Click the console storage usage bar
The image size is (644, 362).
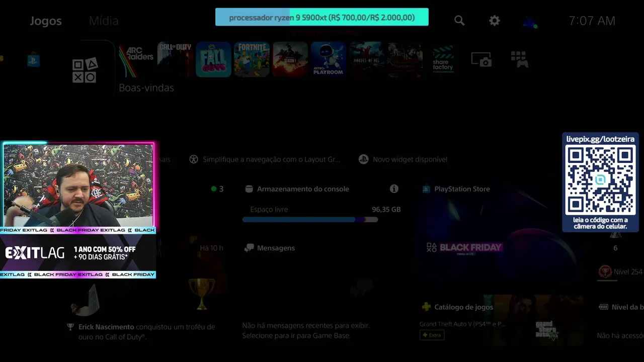[310, 220]
